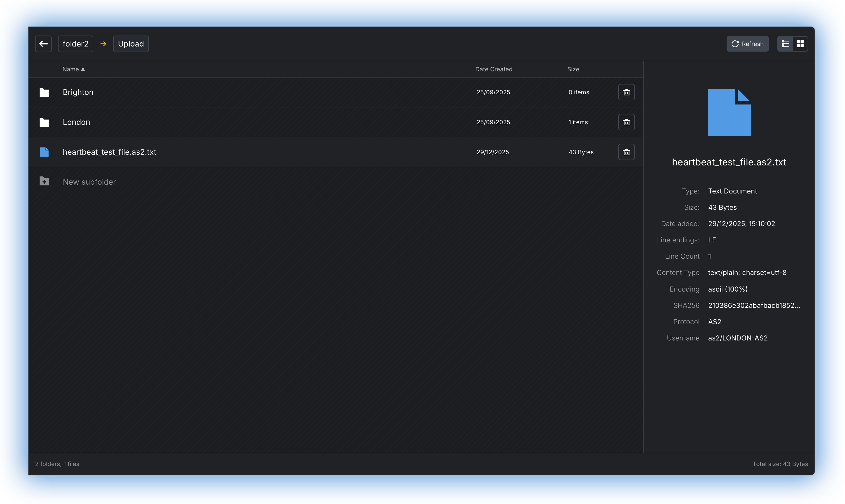Click the 'Text Document' type value

tap(732, 191)
